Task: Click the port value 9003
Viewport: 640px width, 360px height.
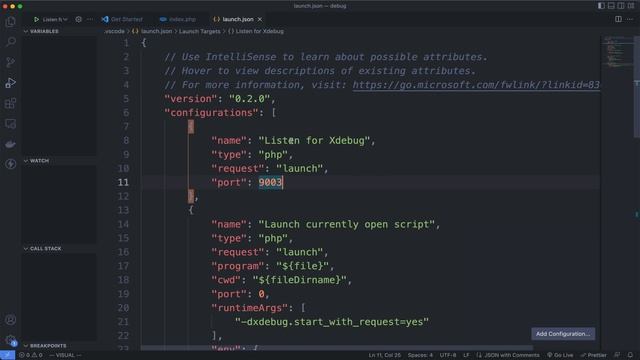Action: point(270,182)
